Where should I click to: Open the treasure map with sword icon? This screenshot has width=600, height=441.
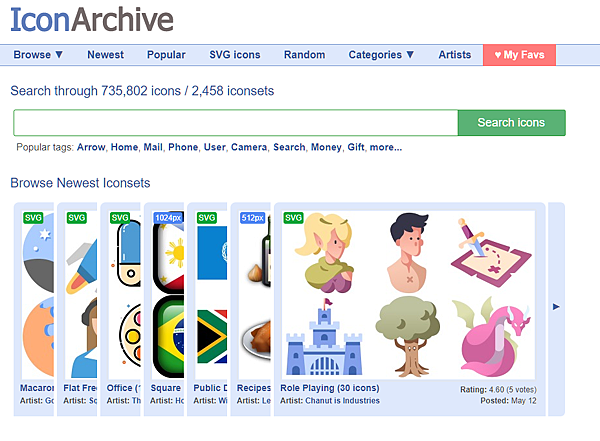click(491, 253)
